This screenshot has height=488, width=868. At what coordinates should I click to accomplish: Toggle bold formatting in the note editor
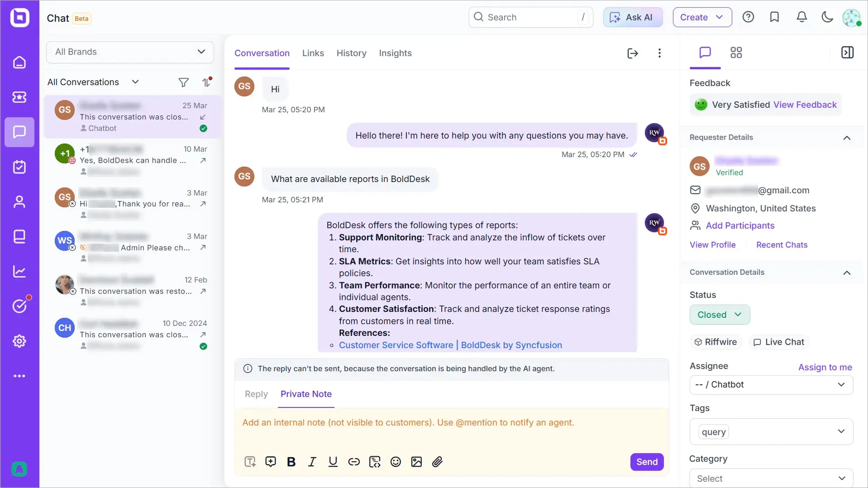(291, 462)
